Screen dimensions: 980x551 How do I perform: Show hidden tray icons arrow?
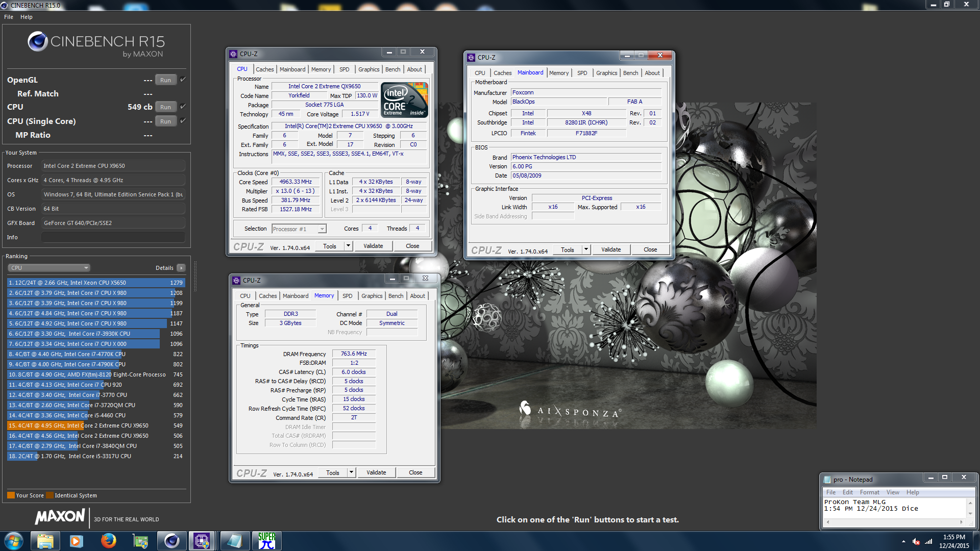click(903, 541)
